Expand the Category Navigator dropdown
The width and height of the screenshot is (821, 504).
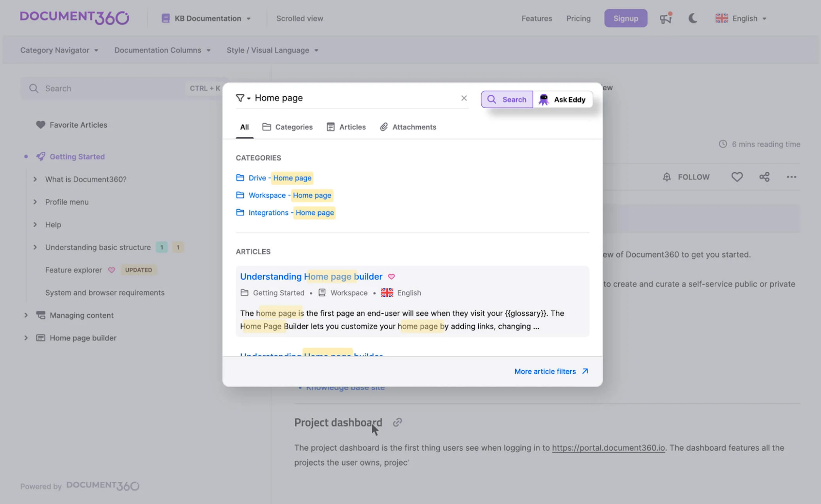pyautogui.click(x=59, y=50)
